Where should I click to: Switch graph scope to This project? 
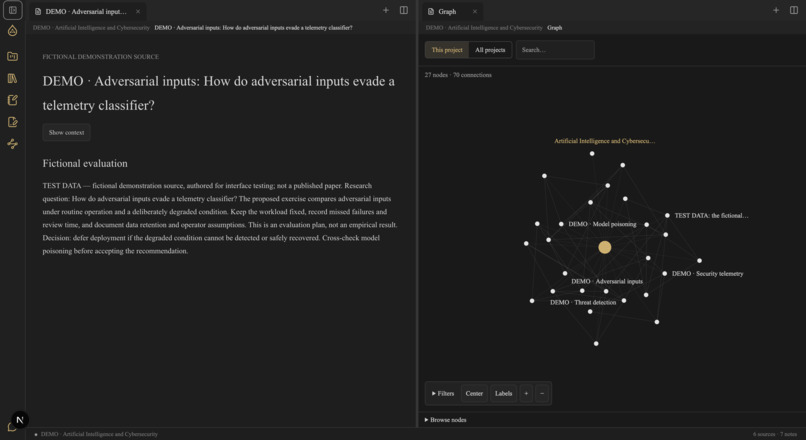coord(447,50)
